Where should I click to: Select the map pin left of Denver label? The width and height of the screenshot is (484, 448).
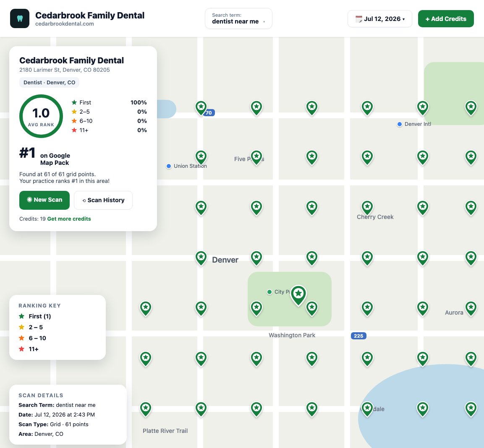click(201, 258)
